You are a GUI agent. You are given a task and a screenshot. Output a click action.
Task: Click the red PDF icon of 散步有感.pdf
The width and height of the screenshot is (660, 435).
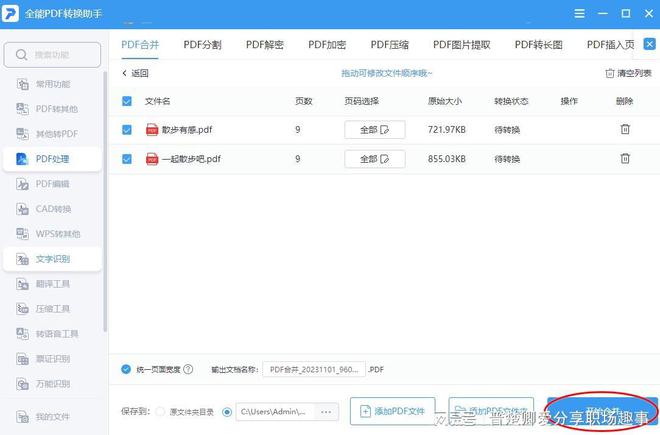pos(152,130)
